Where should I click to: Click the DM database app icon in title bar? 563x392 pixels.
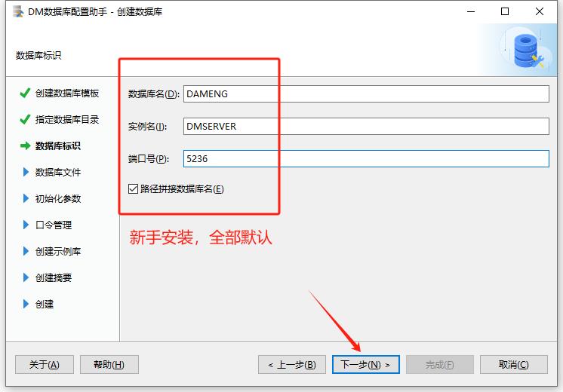click(x=16, y=12)
